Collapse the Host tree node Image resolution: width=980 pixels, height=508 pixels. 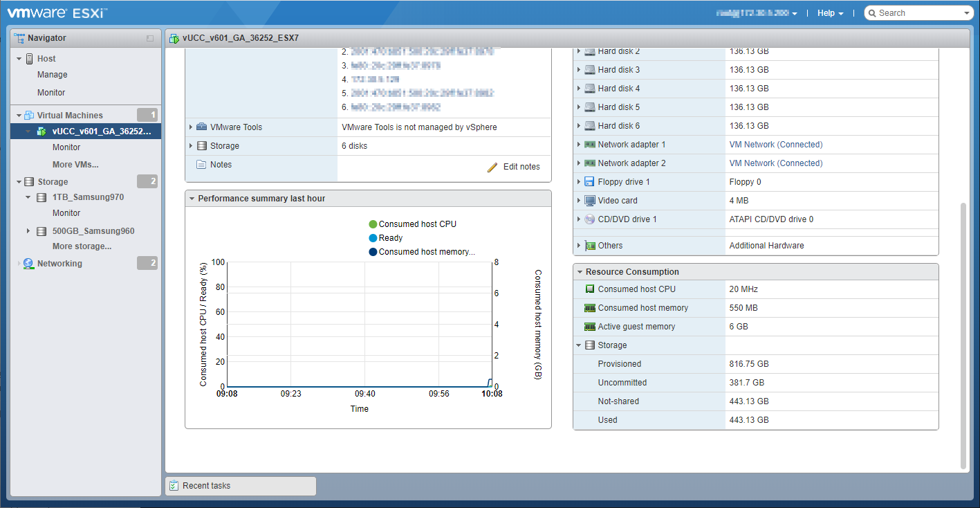coord(19,59)
